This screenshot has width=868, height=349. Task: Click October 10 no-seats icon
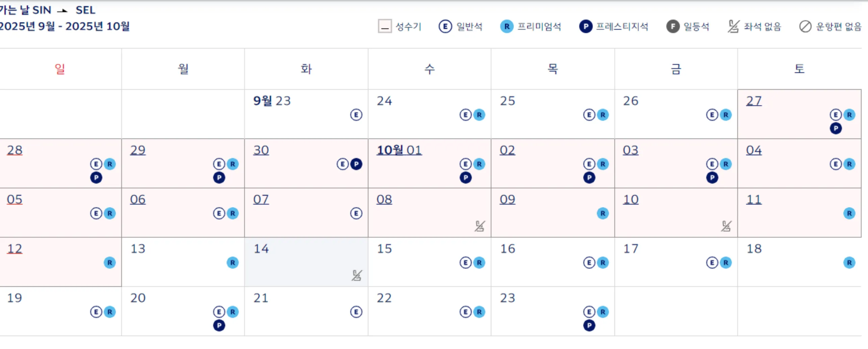[x=726, y=226]
